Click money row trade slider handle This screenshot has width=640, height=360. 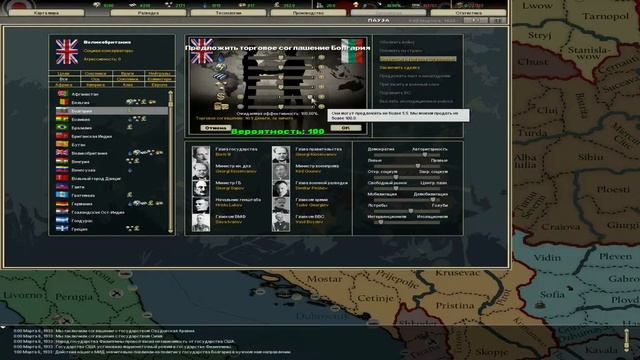point(311,97)
